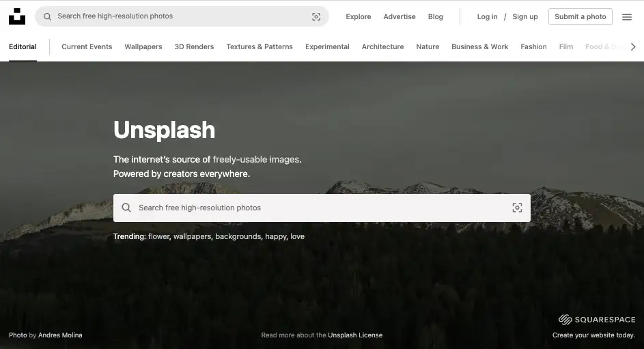Open visual search in hero search box
This screenshot has height=349, width=644.
517,208
